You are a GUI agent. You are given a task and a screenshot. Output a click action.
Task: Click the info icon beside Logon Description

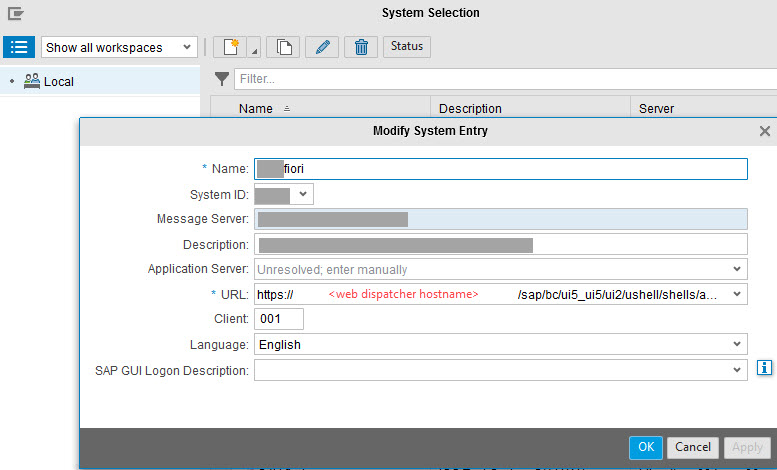(764, 368)
